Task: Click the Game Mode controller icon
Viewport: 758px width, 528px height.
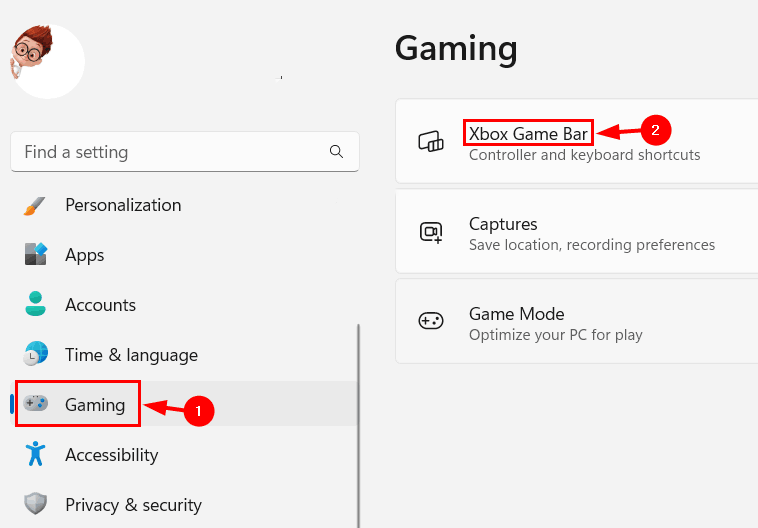Action: tap(431, 321)
